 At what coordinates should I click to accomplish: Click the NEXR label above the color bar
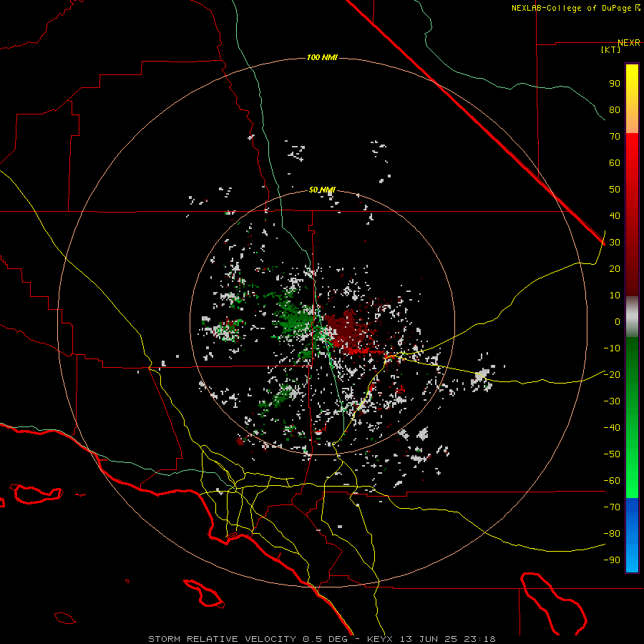pyautogui.click(x=628, y=43)
